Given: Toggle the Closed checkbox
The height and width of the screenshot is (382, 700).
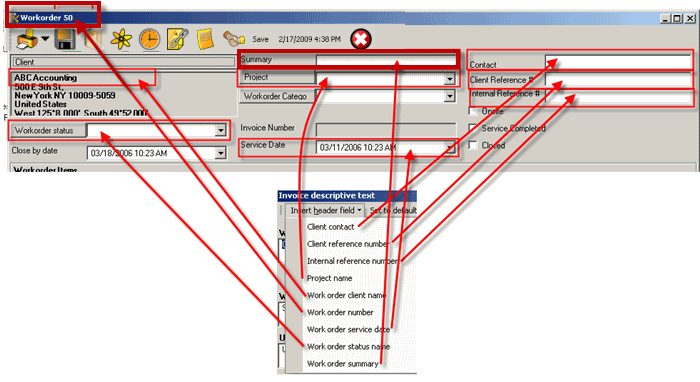Looking at the screenshot, I should [x=473, y=145].
